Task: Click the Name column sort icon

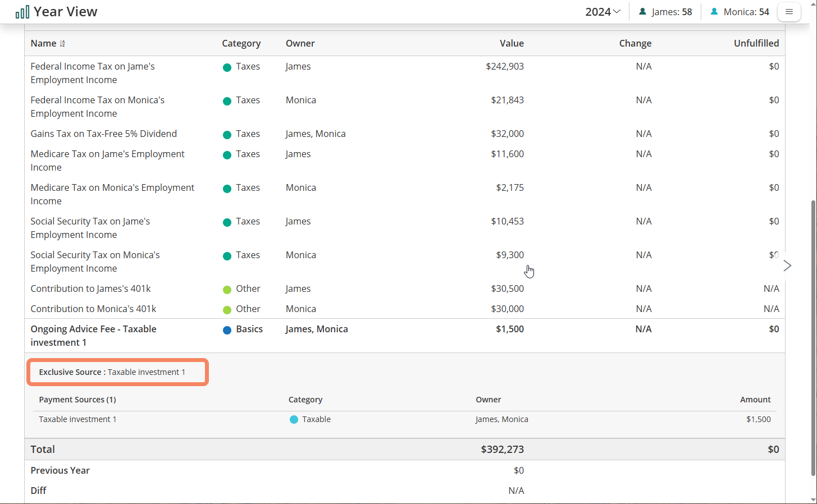Action: (x=62, y=44)
